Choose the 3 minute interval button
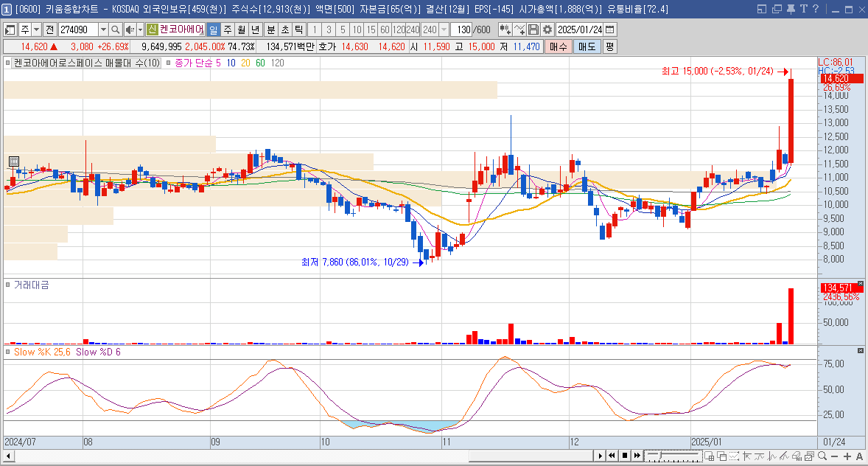 [329, 29]
